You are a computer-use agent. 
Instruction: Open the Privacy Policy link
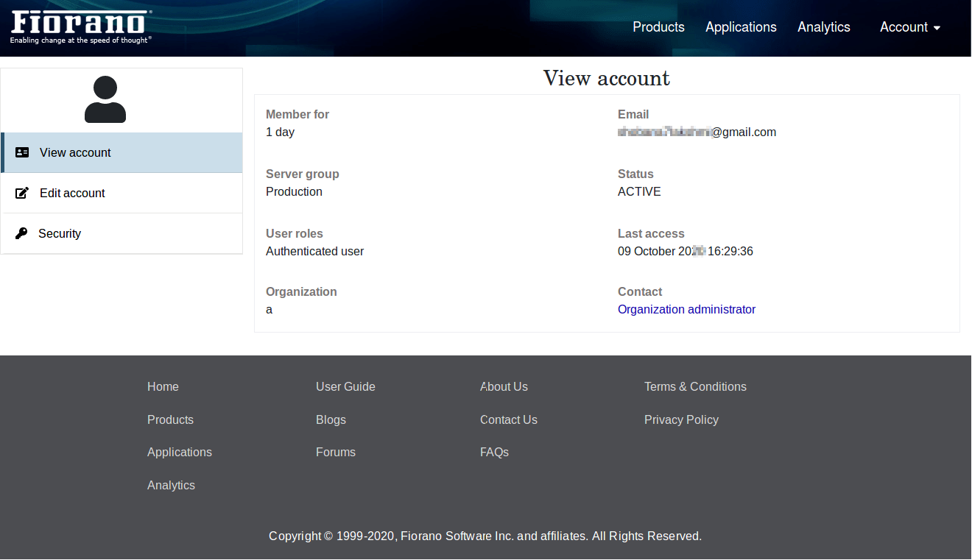click(x=681, y=420)
